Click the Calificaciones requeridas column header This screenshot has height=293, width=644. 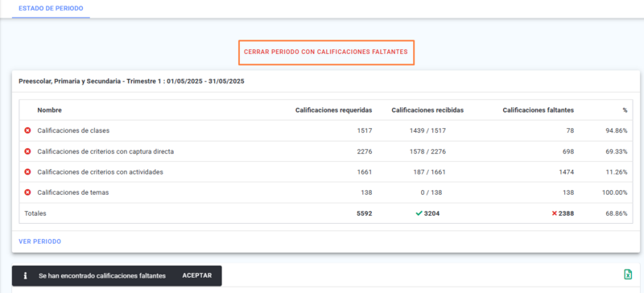click(x=333, y=110)
